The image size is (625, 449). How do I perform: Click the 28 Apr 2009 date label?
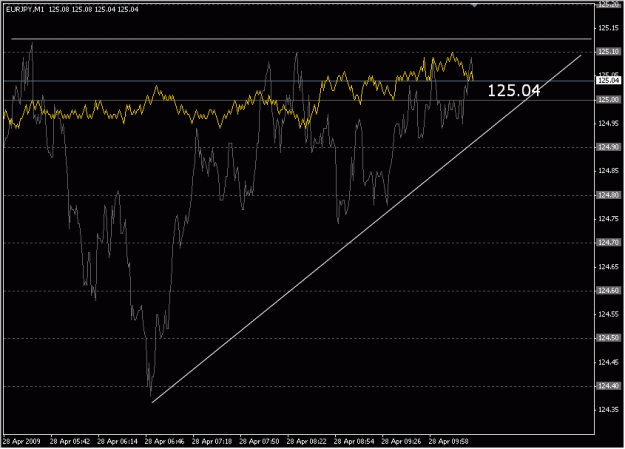pos(22,442)
